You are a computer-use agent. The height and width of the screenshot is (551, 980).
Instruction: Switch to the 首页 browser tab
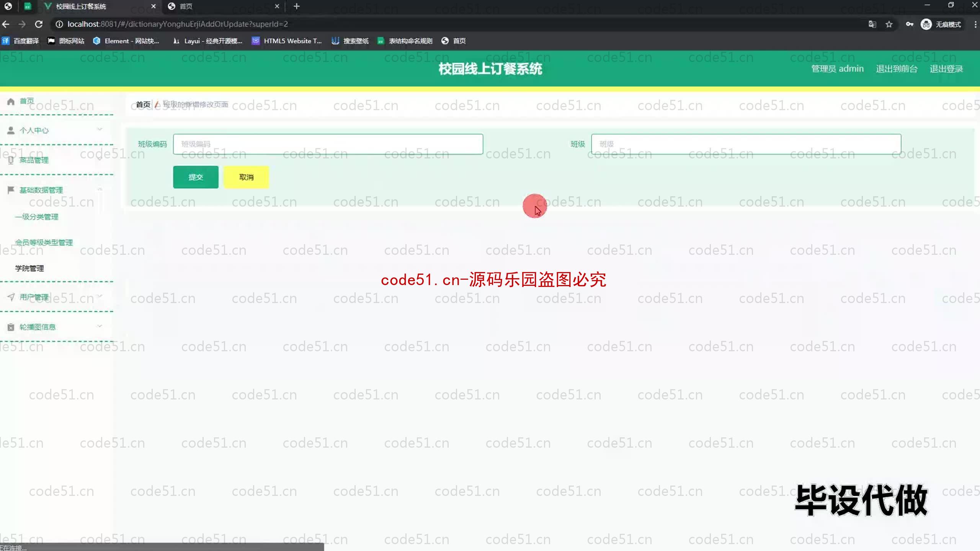coord(224,6)
